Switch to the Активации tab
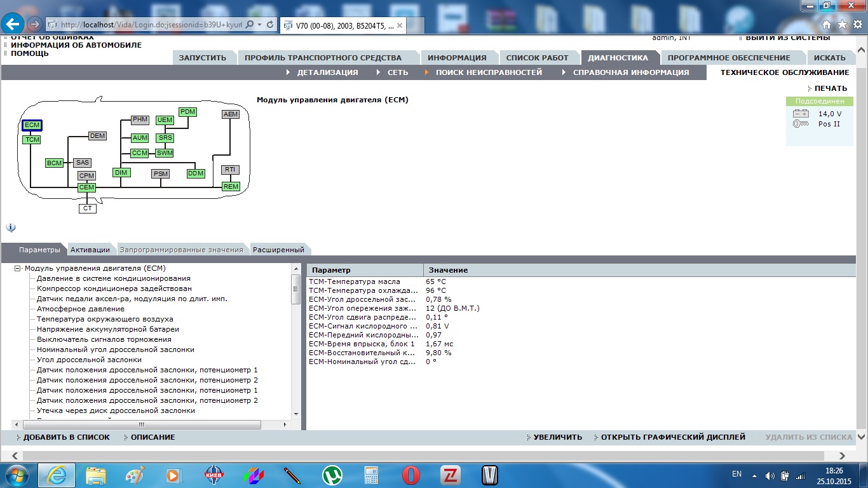This screenshot has width=868, height=488. point(90,250)
